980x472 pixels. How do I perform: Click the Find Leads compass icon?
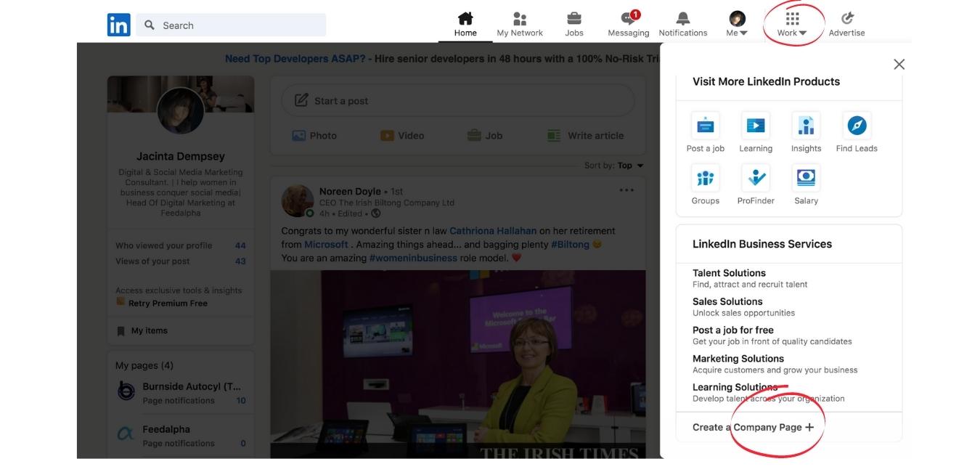(857, 126)
